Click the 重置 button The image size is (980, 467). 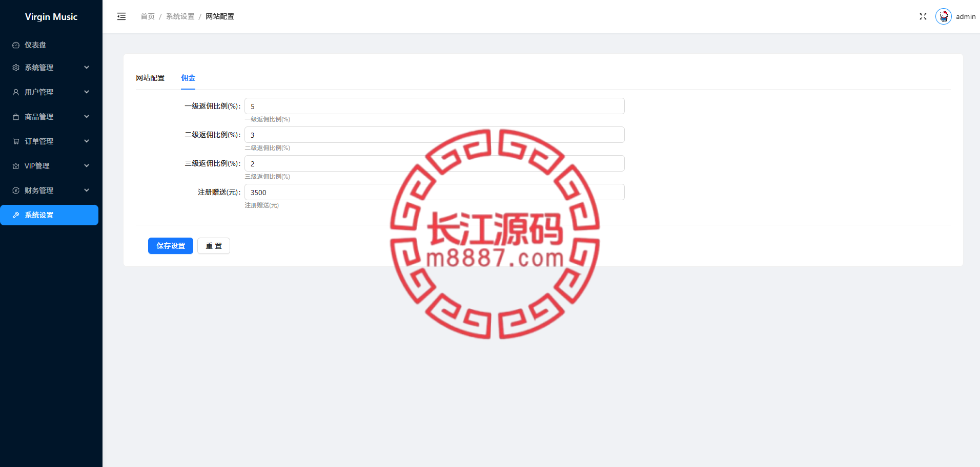point(214,246)
